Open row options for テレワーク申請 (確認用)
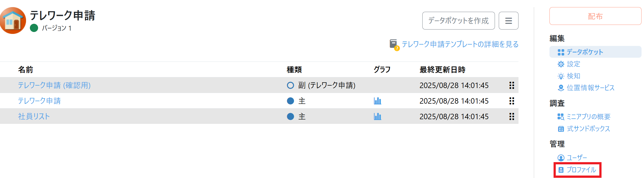This screenshot has height=178, width=644. (x=511, y=85)
